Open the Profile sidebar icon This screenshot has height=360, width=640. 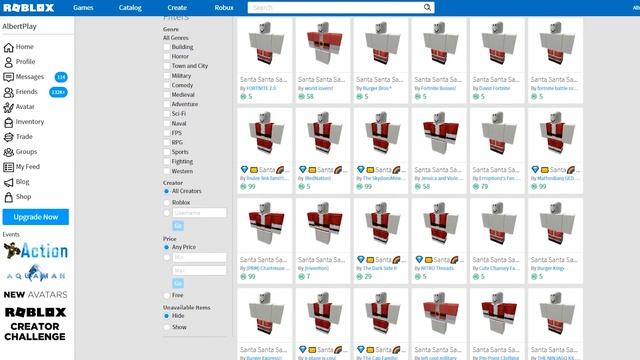[8, 62]
